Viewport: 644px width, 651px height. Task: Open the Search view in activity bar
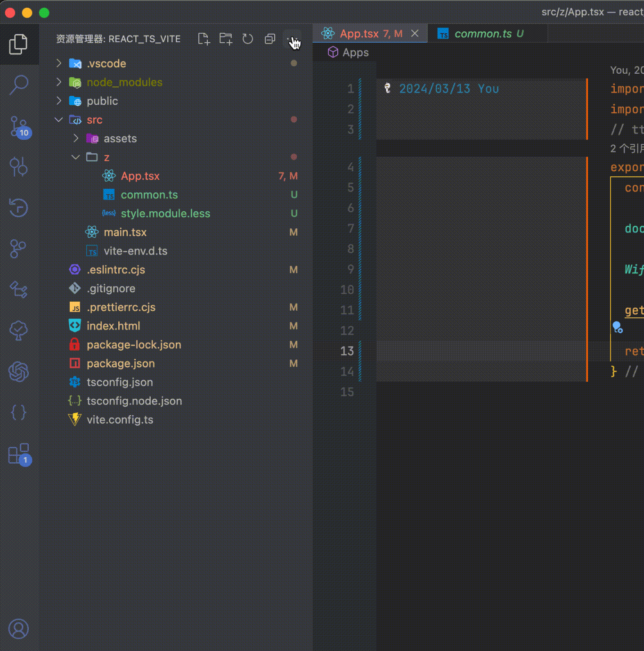click(x=18, y=85)
